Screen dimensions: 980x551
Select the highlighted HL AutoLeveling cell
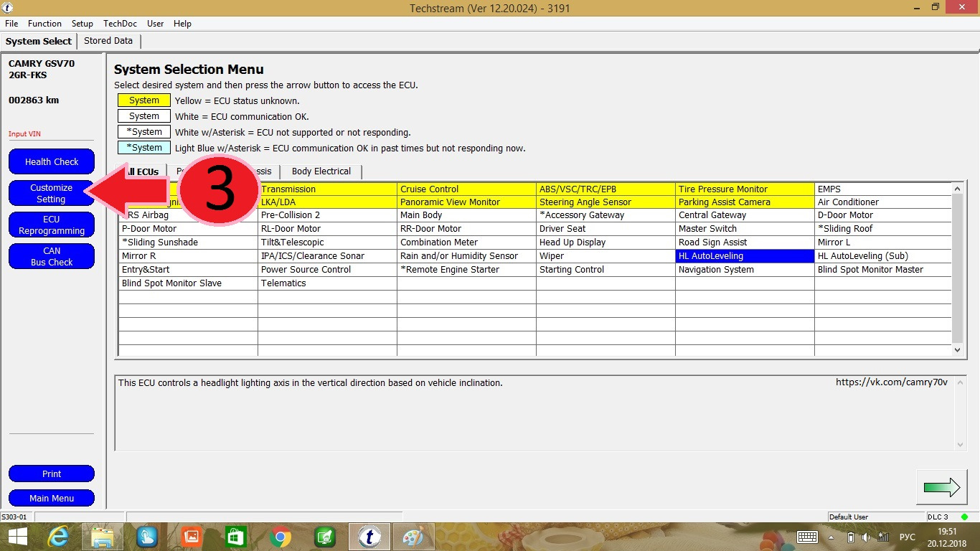tap(745, 256)
